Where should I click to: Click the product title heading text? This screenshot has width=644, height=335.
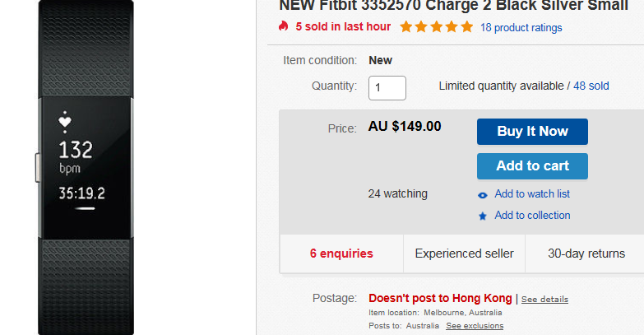click(x=453, y=6)
